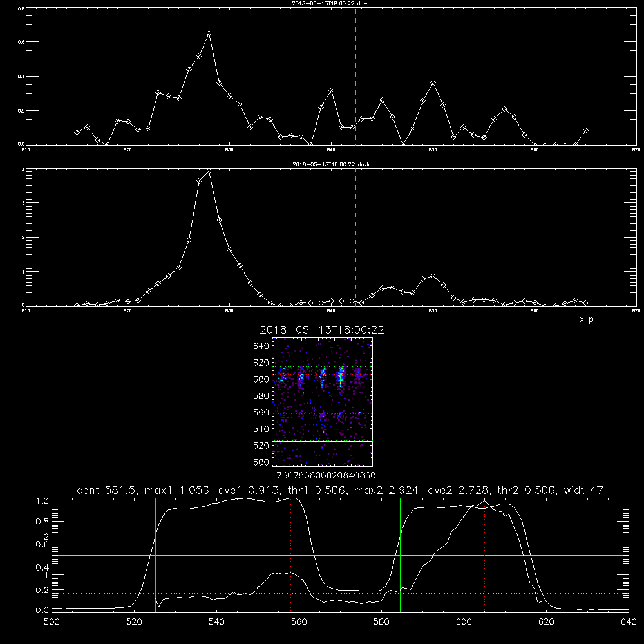Click the bottom plot x-axis label 540
This screenshot has height=644, width=644.
pos(216,622)
